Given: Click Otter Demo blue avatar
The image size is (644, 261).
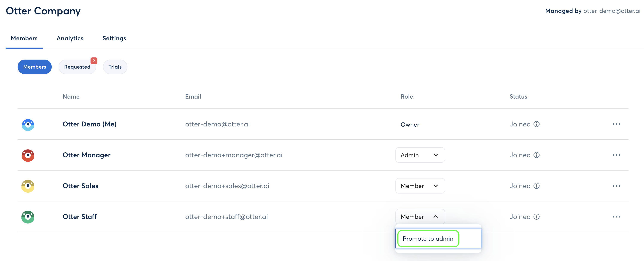Looking at the screenshot, I should [x=28, y=125].
